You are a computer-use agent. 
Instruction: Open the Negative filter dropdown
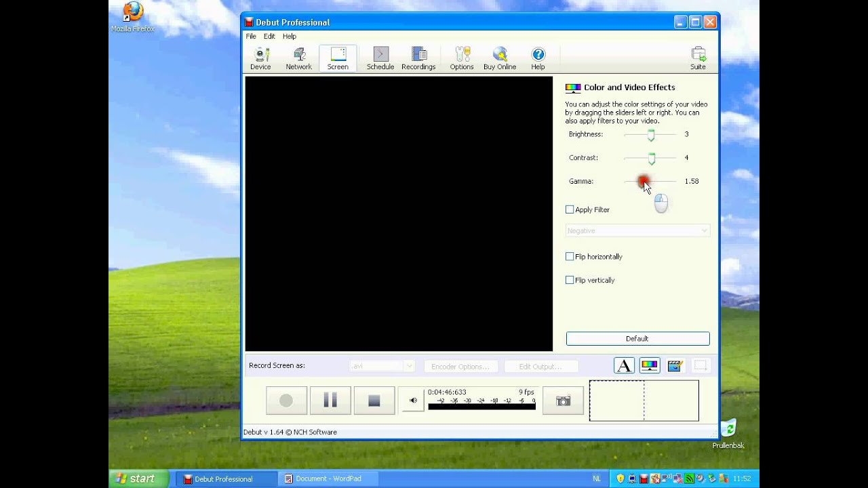[x=637, y=230]
